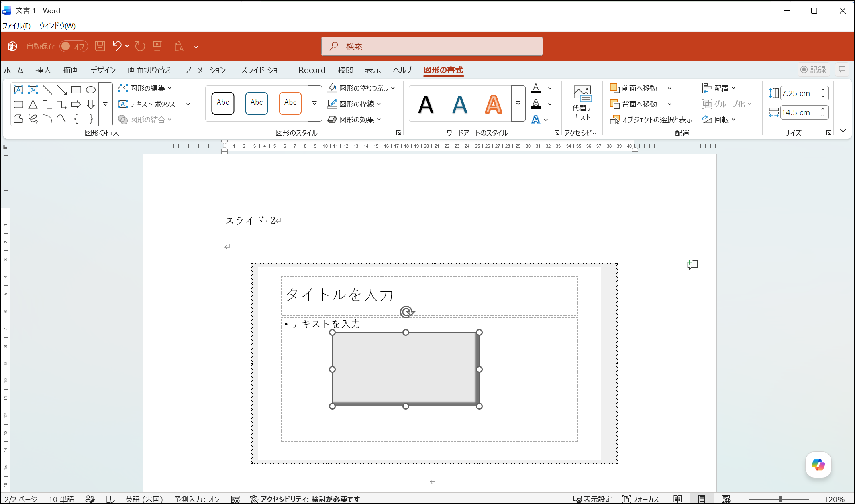855x504 pixels.
Task: Open the 回転 rotate dropdown
Action: point(719,120)
